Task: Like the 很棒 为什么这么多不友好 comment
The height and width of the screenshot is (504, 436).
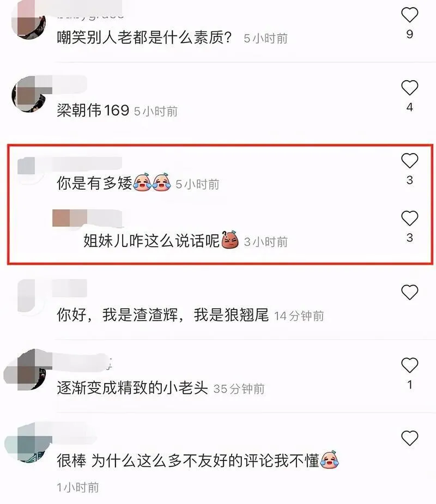Action: click(x=409, y=438)
